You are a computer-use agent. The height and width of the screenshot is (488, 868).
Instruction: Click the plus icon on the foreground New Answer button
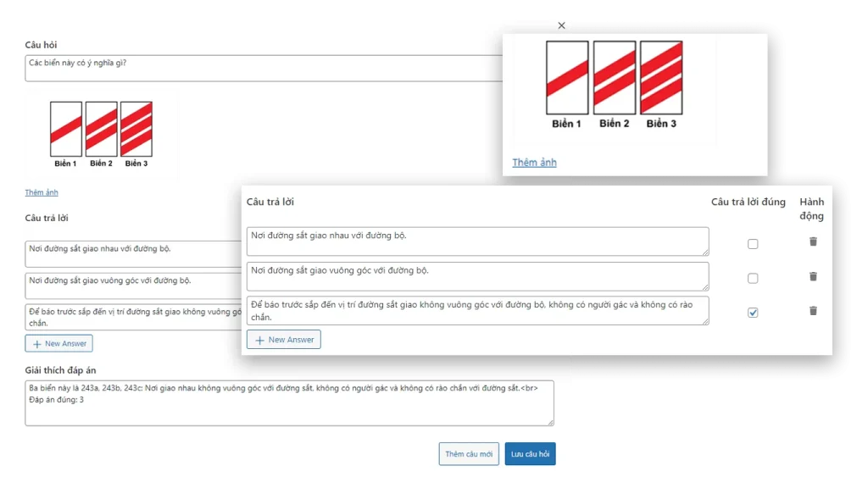click(x=260, y=340)
